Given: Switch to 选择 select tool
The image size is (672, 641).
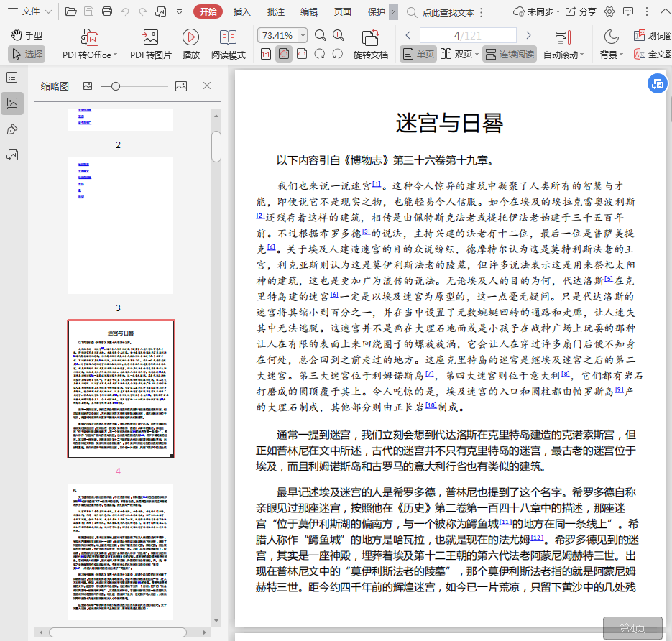Looking at the screenshot, I should (x=27, y=54).
